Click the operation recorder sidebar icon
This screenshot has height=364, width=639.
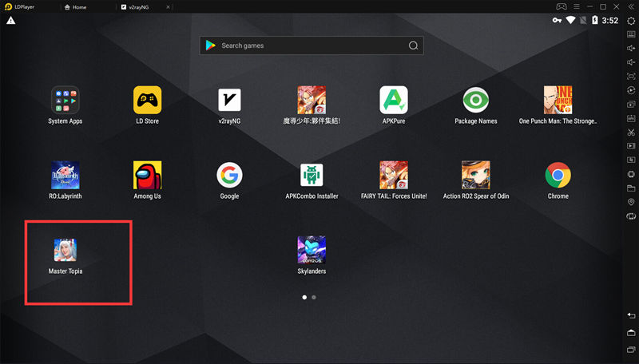pos(631,160)
